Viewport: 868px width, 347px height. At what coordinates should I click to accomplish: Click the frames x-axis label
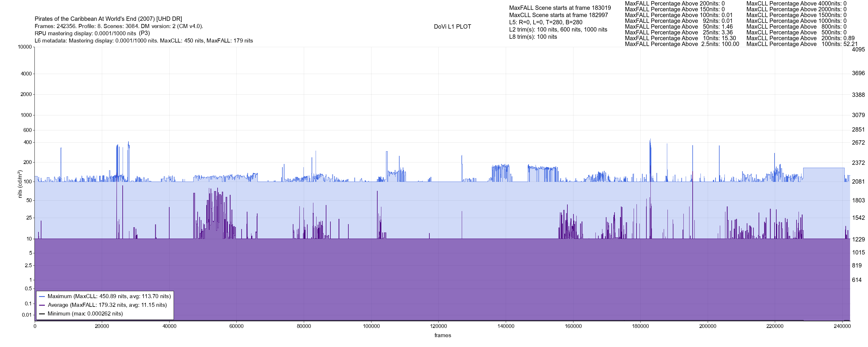[x=442, y=335]
